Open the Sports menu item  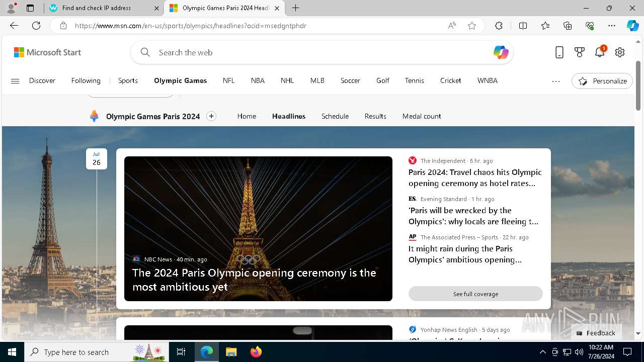128,80
